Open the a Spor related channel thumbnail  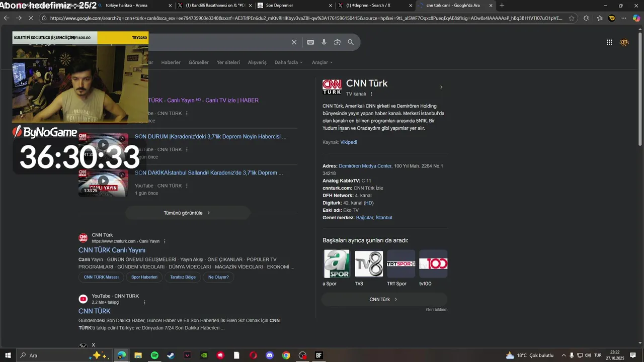337,263
